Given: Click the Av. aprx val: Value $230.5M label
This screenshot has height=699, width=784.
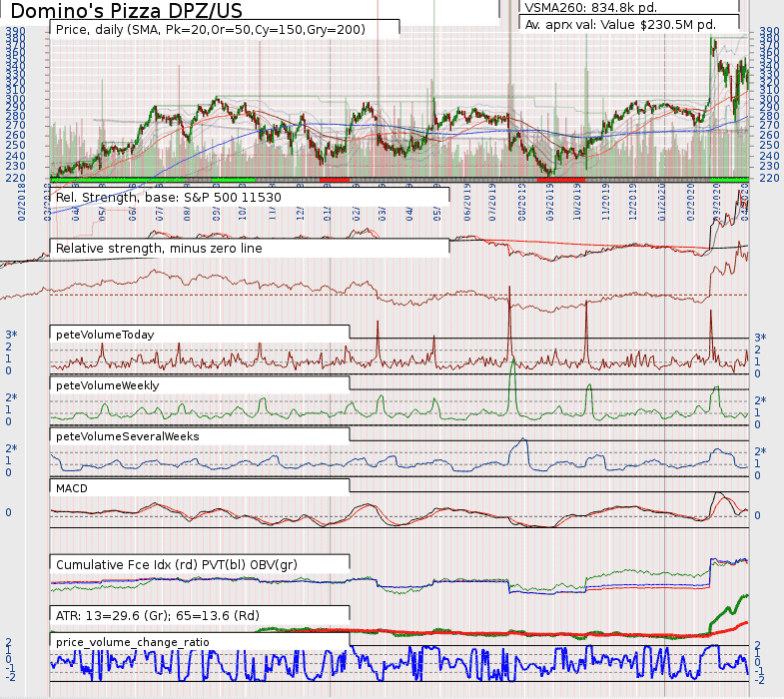Looking at the screenshot, I should click(620, 25).
